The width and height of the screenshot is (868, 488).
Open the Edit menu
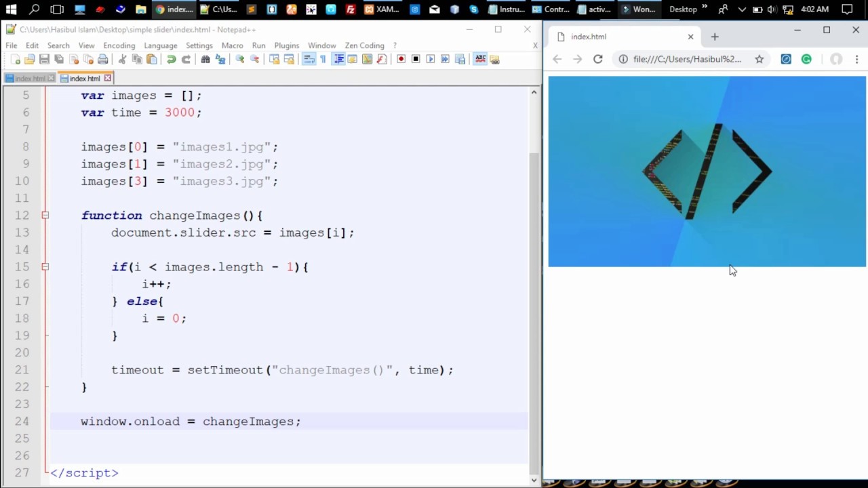pyautogui.click(x=32, y=45)
